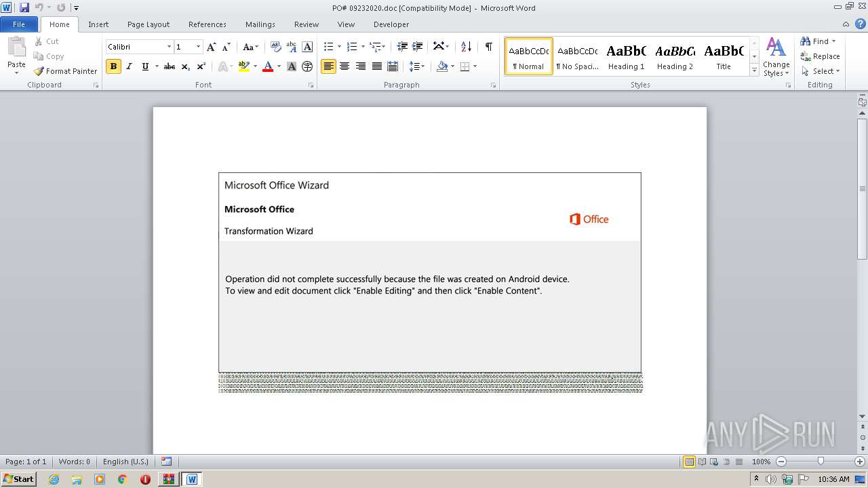Click the Redo icon
This screenshot has height=488, width=868.
(x=61, y=7)
